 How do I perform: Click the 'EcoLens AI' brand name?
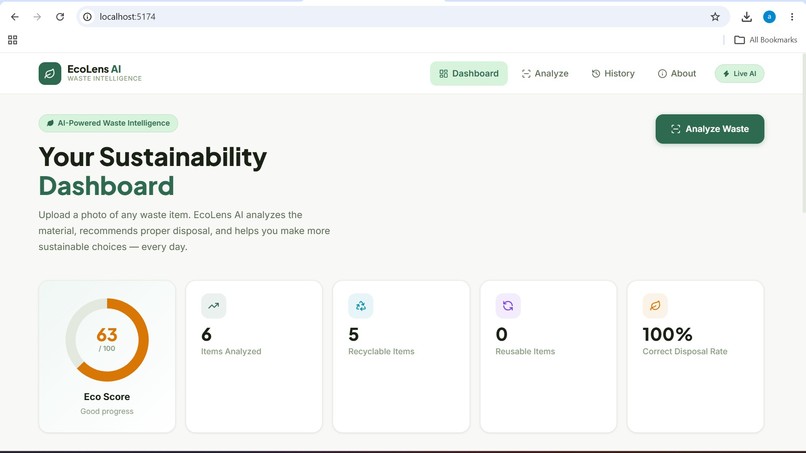point(94,69)
